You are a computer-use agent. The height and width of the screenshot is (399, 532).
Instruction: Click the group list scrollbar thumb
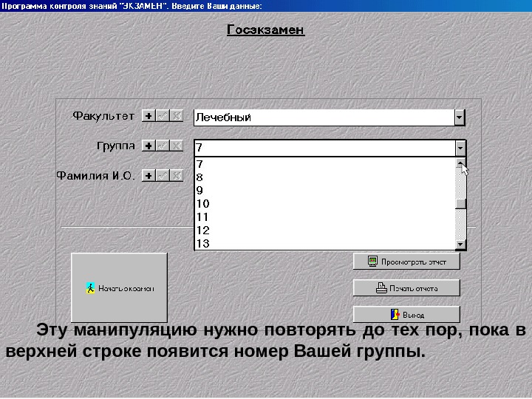click(x=460, y=204)
